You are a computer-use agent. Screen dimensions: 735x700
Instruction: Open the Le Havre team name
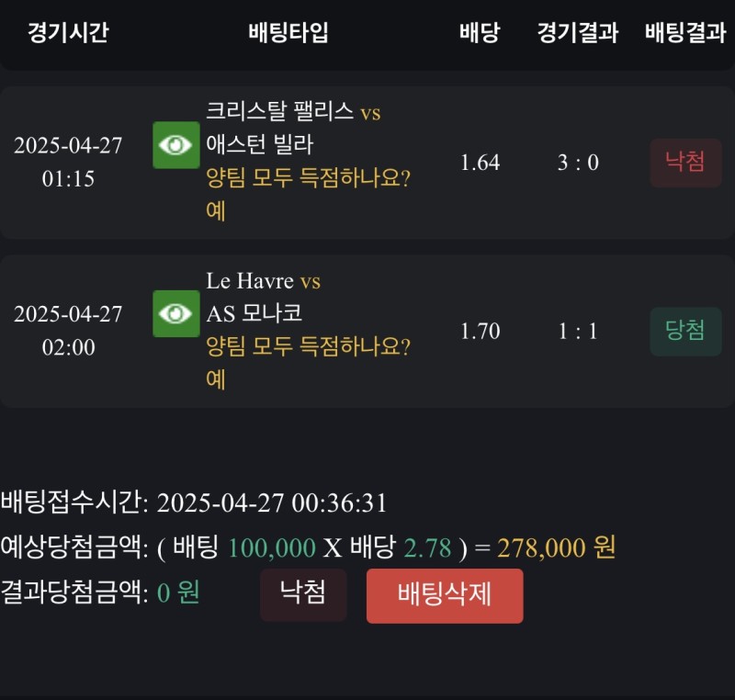[250, 281]
